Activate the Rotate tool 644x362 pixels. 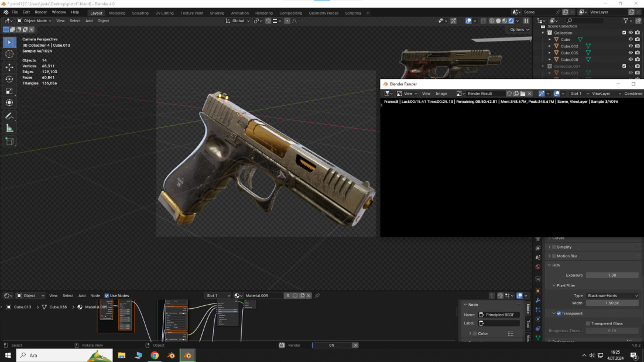(x=9, y=79)
